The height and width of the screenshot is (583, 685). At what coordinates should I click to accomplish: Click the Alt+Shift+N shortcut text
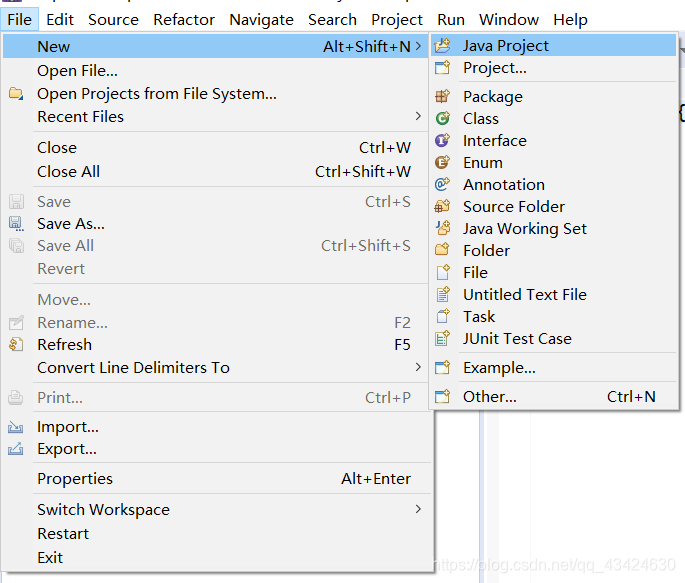[x=367, y=46]
